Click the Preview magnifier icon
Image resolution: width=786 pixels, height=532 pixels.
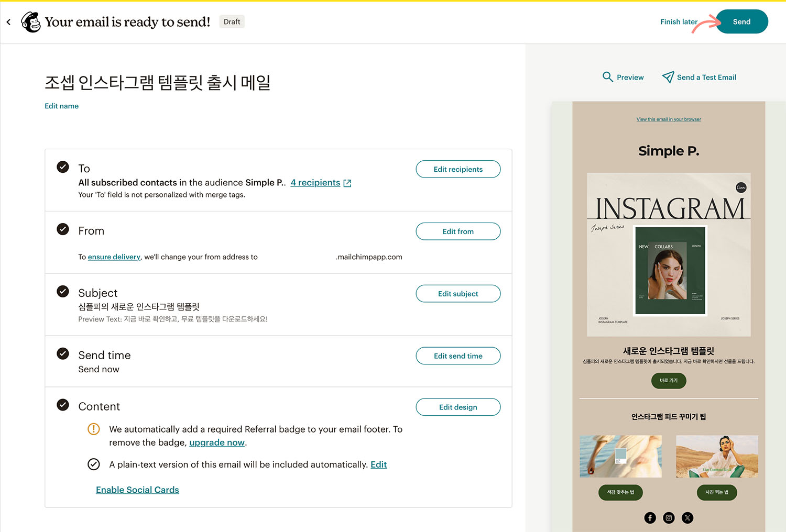click(607, 77)
